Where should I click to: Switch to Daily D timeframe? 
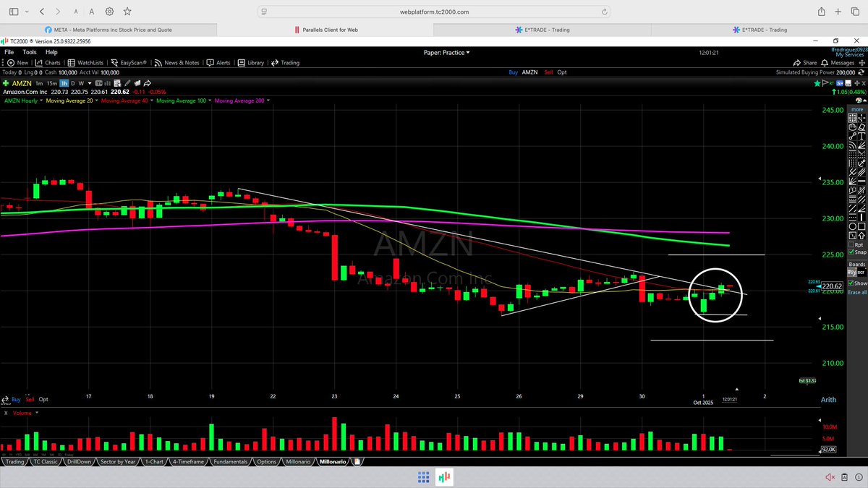(x=73, y=83)
